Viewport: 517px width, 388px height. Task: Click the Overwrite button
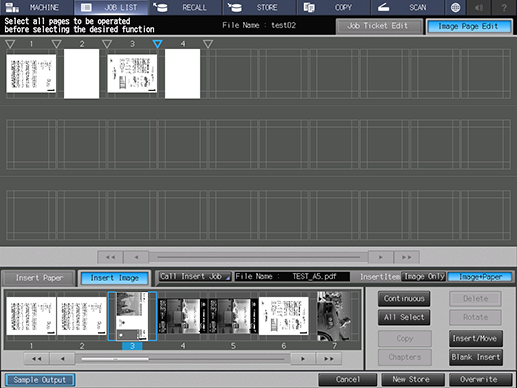[x=480, y=380]
